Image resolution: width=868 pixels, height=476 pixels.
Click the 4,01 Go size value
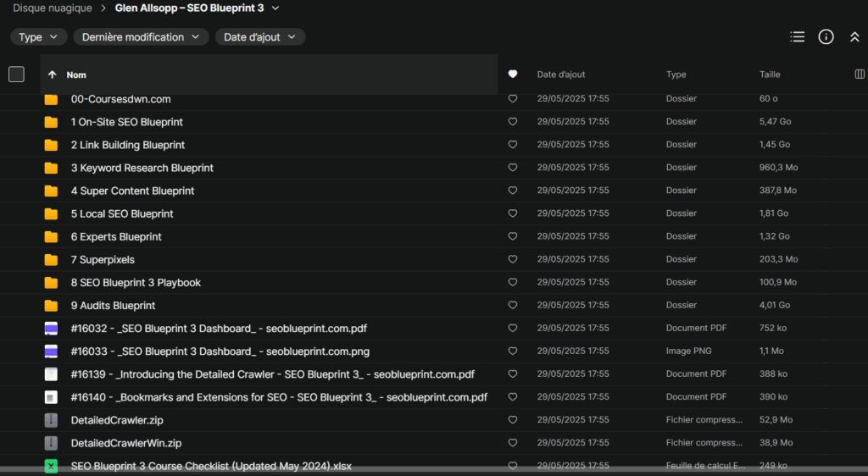[x=775, y=305]
